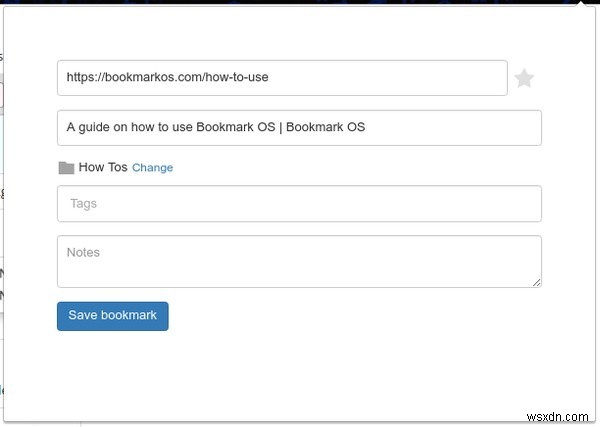
Task: Click the Notes resize handle corner
Action: 537,283
